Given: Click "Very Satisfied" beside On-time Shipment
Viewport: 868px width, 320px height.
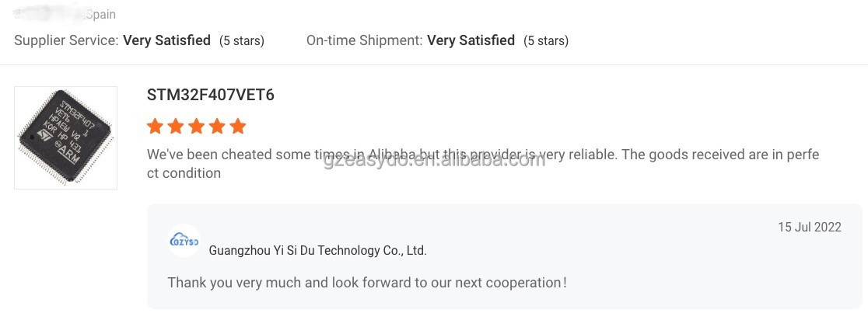Looking at the screenshot, I should pyautogui.click(x=471, y=40).
